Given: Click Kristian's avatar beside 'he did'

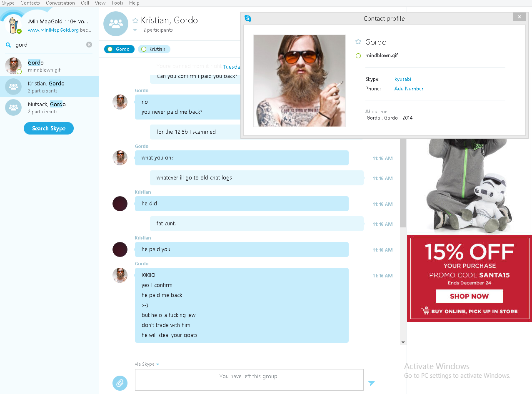Looking at the screenshot, I should (x=120, y=204).
